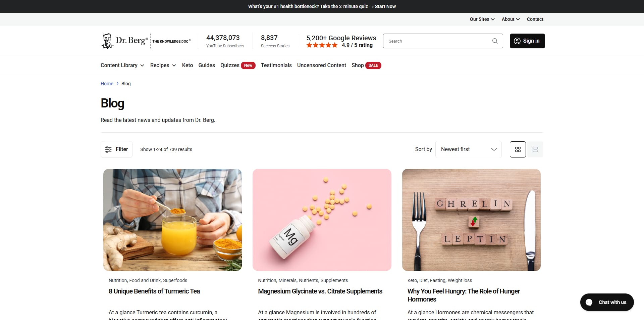Open the Turmeric Tea article thumbnail
Image resolution: width=644 pixels, height=320 pixels.
(x=172, y=220)
